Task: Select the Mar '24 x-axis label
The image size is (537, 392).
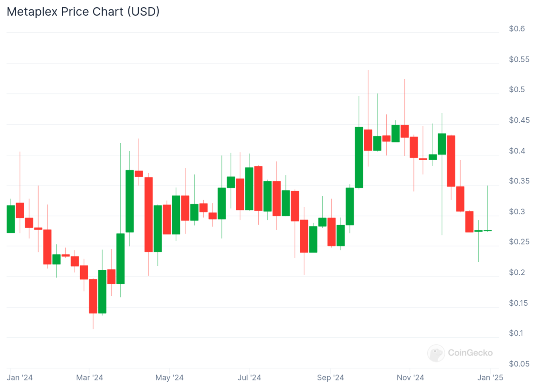Action: coord(89,378)
